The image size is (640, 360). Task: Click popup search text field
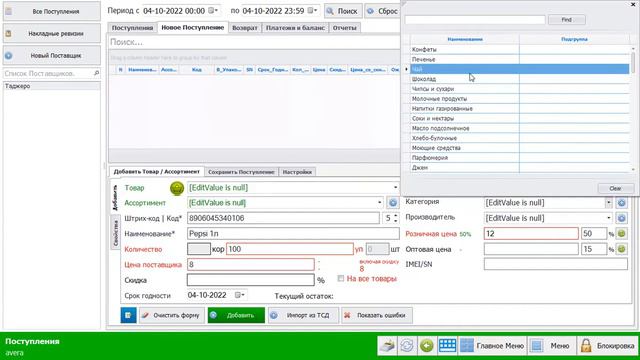pyautogui.click(x=475, y=20)
